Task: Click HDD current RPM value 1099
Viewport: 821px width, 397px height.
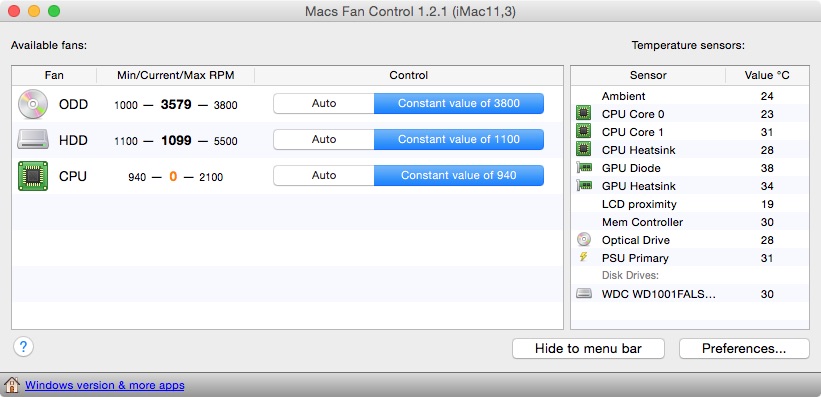Action: click(176, 140)
